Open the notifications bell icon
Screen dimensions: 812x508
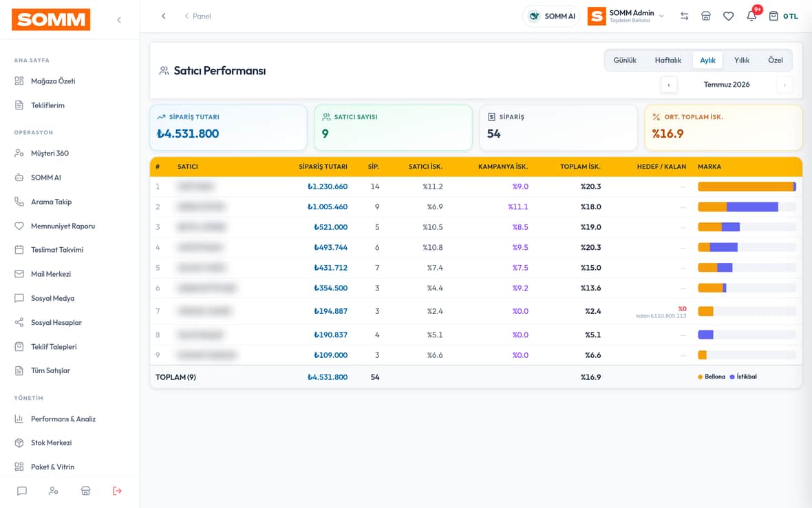[x=751, y=16]
